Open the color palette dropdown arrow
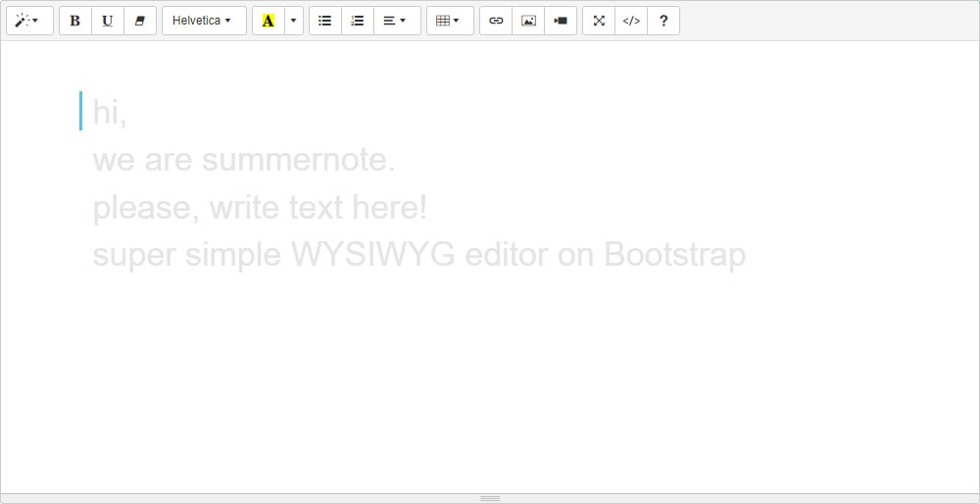The image size is (980, 504). 293,21
